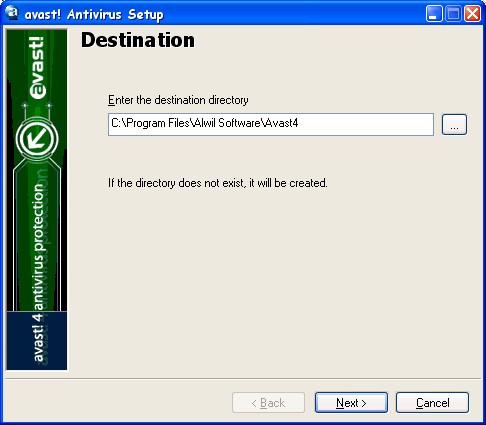Maximize the setup window
The height and width of the screenshot is (425, 486).
pos(453,14)
